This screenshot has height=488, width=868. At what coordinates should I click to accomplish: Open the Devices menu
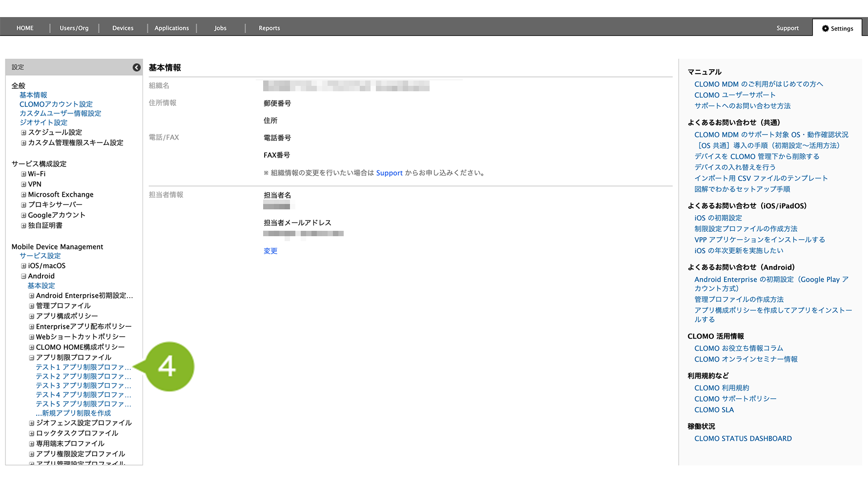click(x=123, y=28)
